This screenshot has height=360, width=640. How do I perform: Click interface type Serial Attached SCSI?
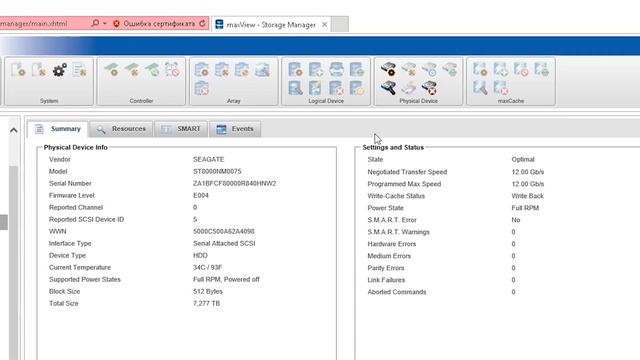224,243
